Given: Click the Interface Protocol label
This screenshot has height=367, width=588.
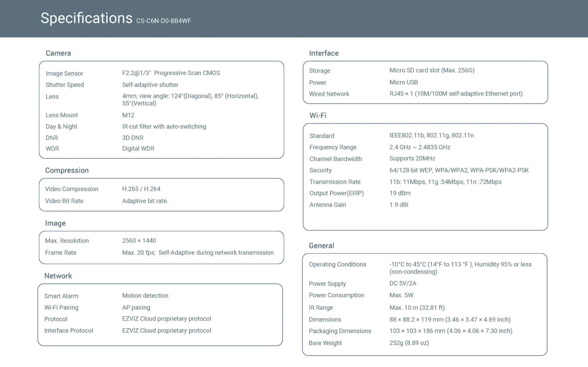Looking at the screenshot, I should [68, 331].
